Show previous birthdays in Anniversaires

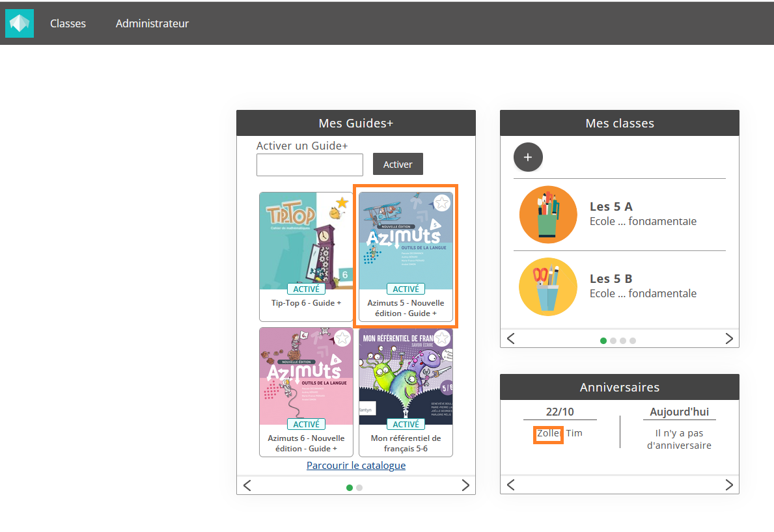(511, 485)
